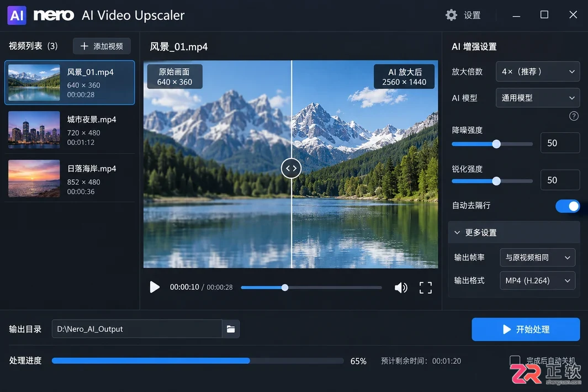
Task: Click the 设置 text label
Action: click(472, 15)
